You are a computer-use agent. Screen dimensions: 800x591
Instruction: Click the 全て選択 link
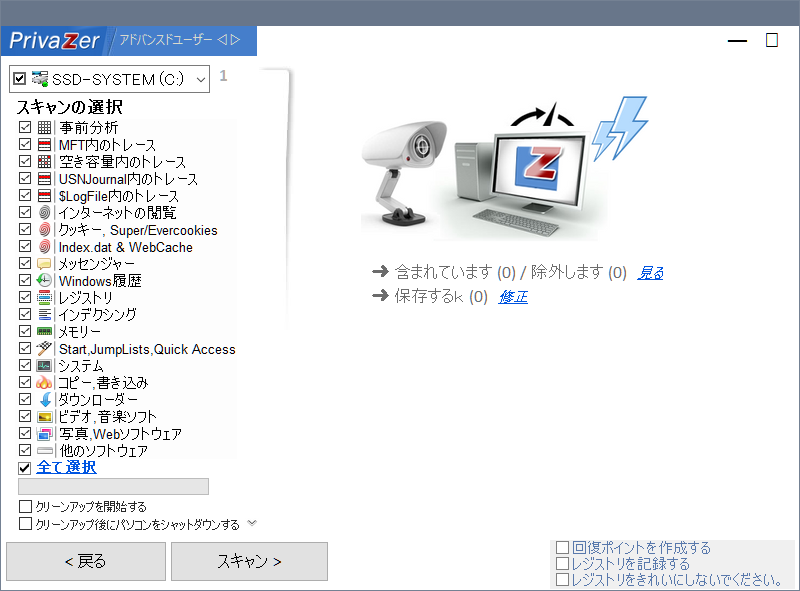pos(66,467)
